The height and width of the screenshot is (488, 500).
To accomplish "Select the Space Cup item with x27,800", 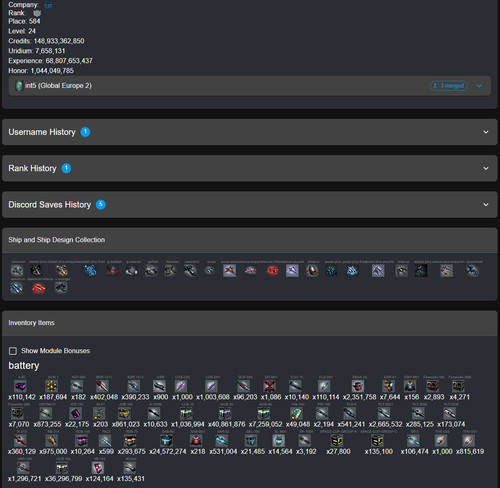I will point(337,441).
